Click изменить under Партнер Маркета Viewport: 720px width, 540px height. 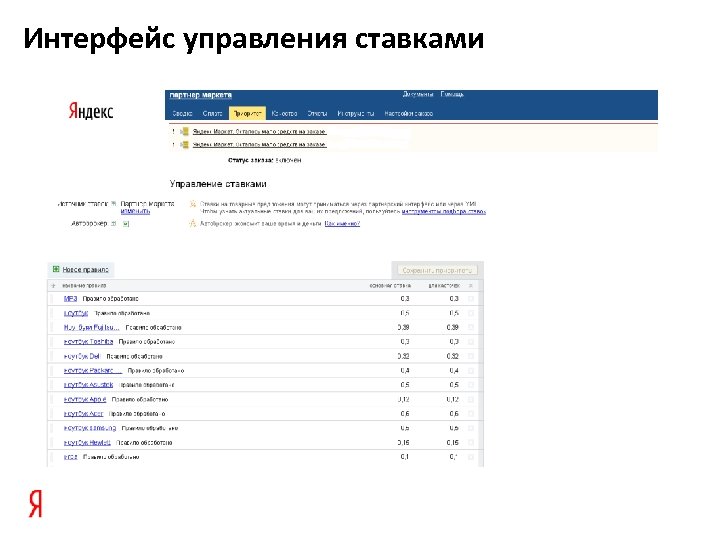click(x=135, y=211)
